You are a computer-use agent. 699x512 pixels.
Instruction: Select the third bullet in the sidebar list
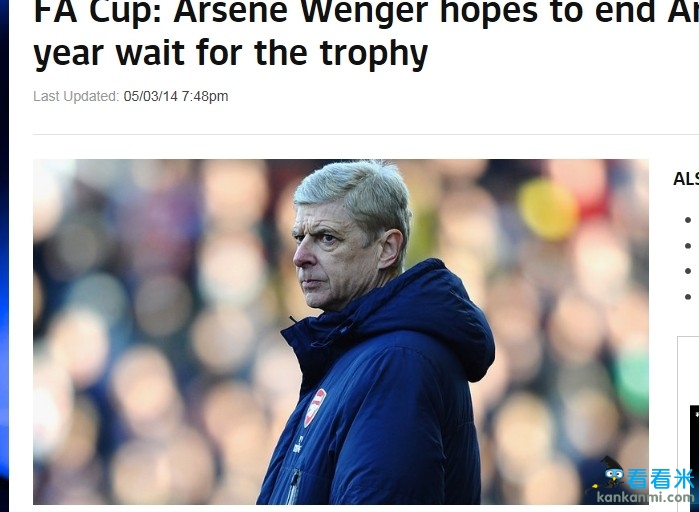[688, 271]
